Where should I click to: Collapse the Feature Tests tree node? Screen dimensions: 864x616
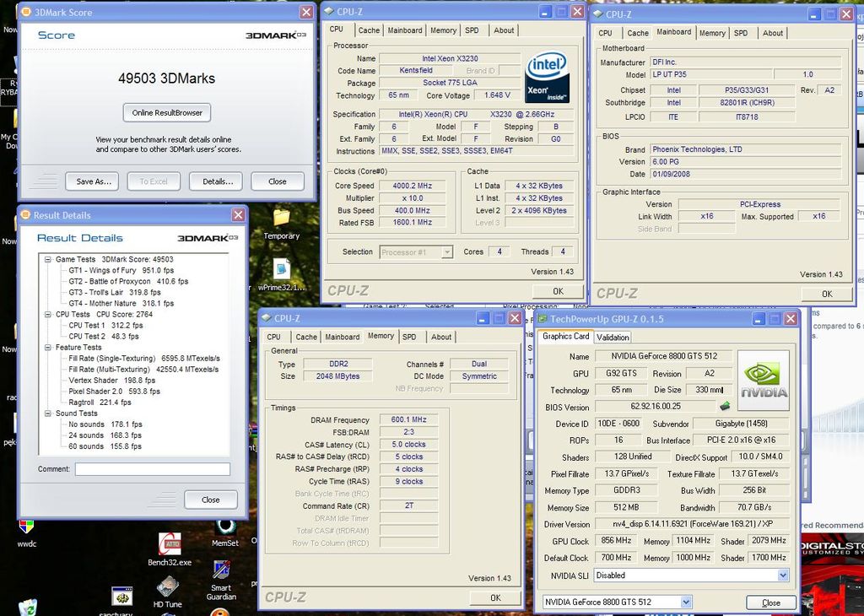point(48,347)
